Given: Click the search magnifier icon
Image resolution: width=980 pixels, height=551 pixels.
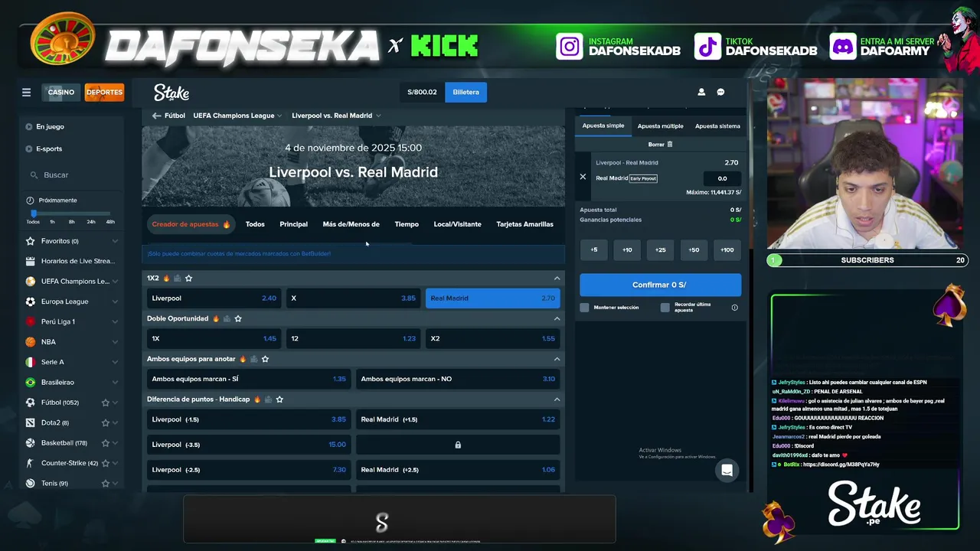Looking at the screenshot, I should pyautogui.click(x=34, y=175).
